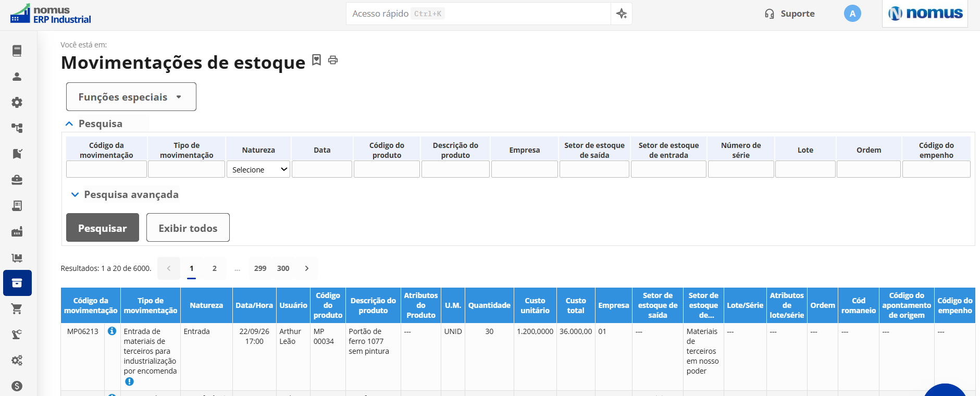Click the Exibir todos button
This screenshot has height=396, width=980.
188,228
